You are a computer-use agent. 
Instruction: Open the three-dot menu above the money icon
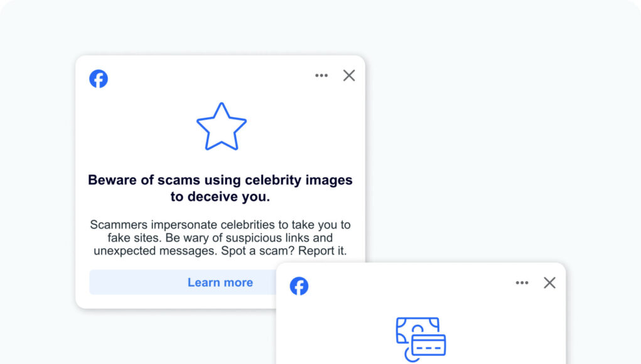pos(522,282)
